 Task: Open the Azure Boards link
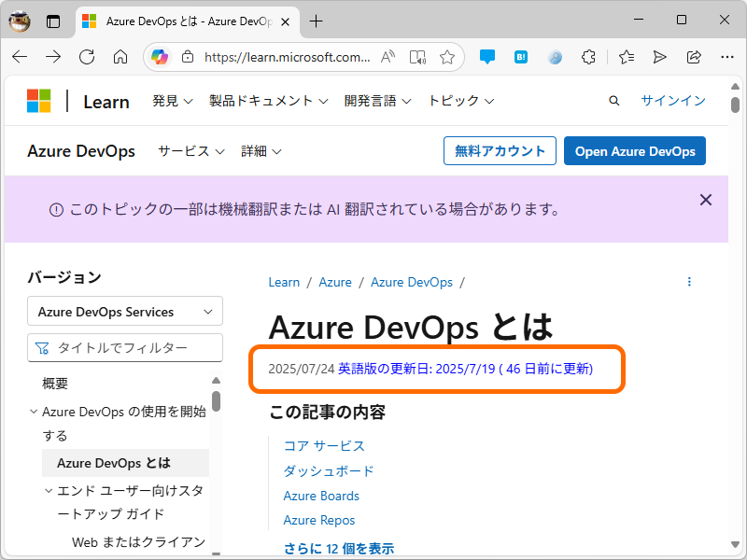pyautogui.click(x=321, y=496)
